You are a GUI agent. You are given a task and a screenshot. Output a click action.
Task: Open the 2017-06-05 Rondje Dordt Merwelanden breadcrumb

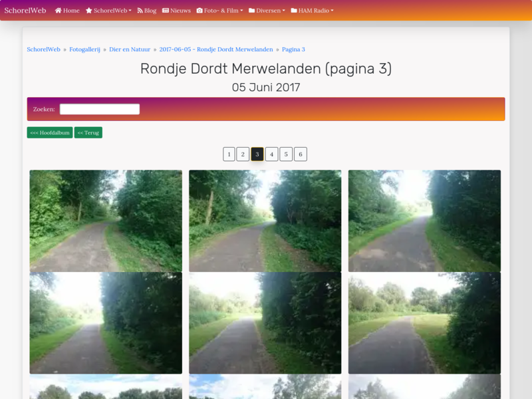[216, 49]
